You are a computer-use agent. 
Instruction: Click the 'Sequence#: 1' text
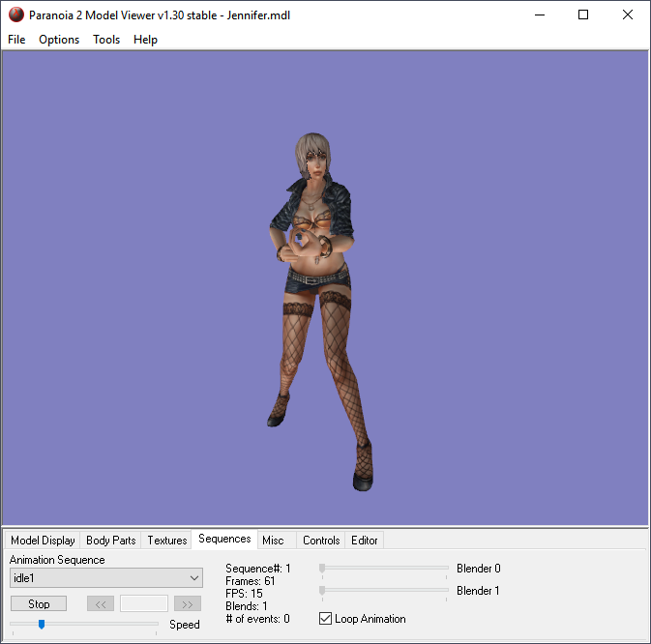coord(258,568)
